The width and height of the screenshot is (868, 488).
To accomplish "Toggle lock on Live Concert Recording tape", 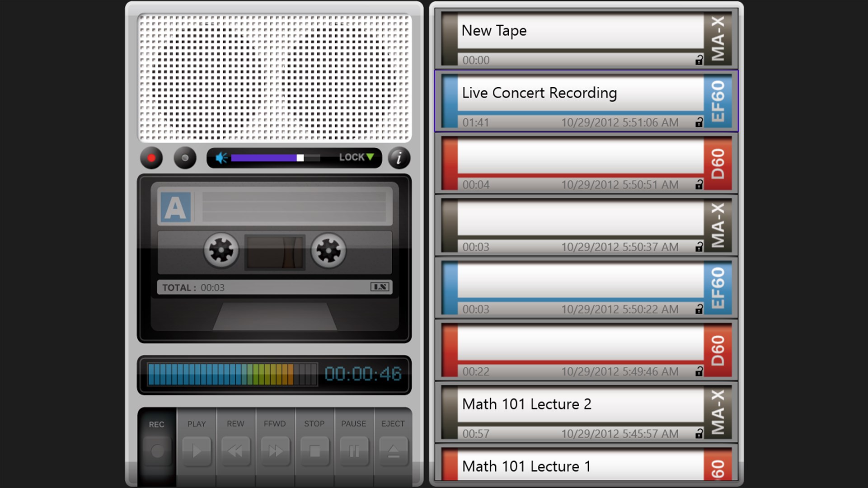I will coord(699,122).
